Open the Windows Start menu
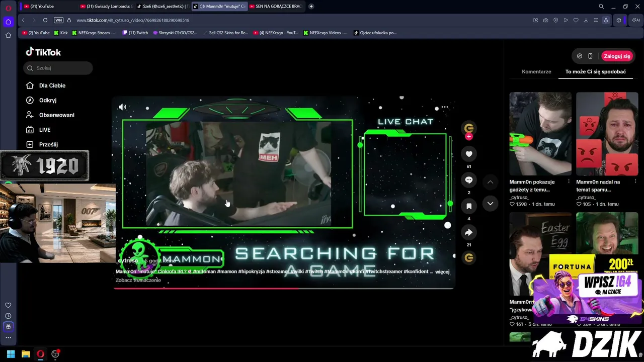Viewport: 644px width, 362px height. pos(11,354)
